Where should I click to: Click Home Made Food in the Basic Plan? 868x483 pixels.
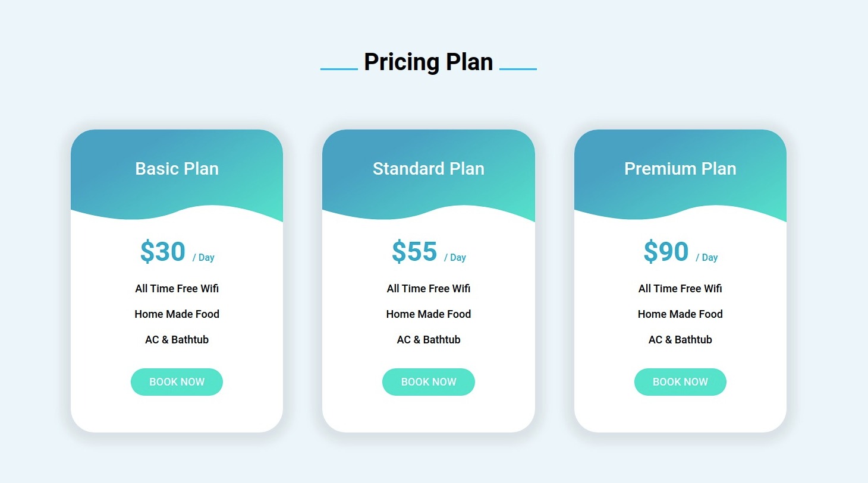pos(177,314)
